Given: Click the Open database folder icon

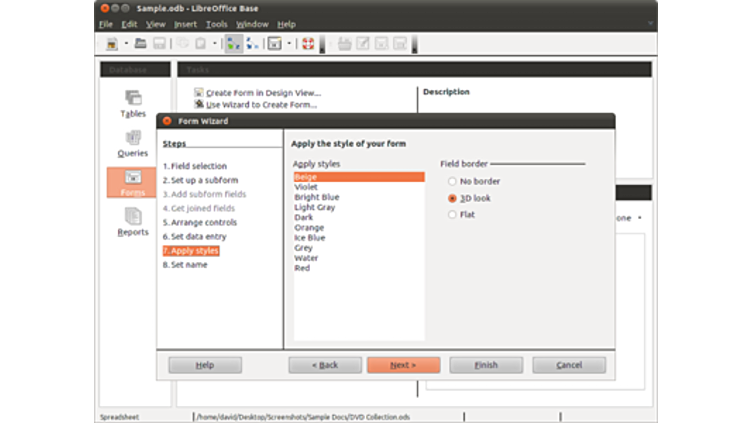Looking at the screenshot, I should [142, 44].
